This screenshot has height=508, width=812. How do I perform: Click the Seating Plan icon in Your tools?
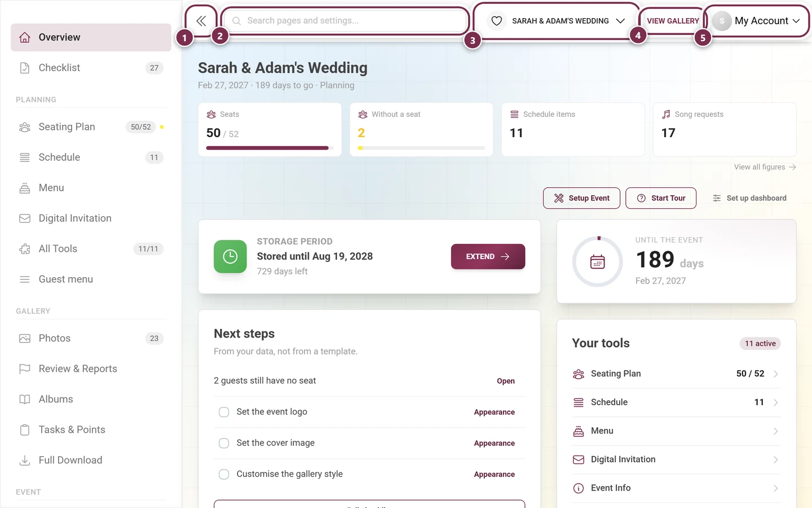[x=579, y=374]
